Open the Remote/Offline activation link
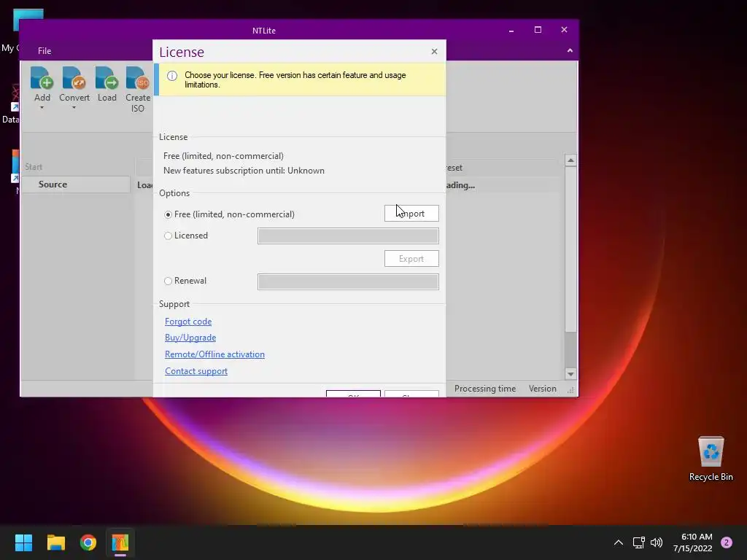Screen dimensions: 747x560 pyautogui.click(x=214, y=354)
